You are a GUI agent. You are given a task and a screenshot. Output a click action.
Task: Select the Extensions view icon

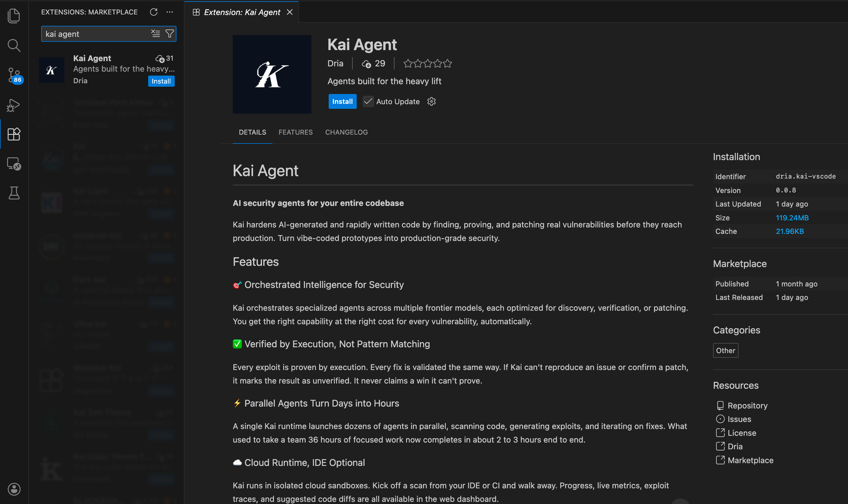[x=14, y=134]
